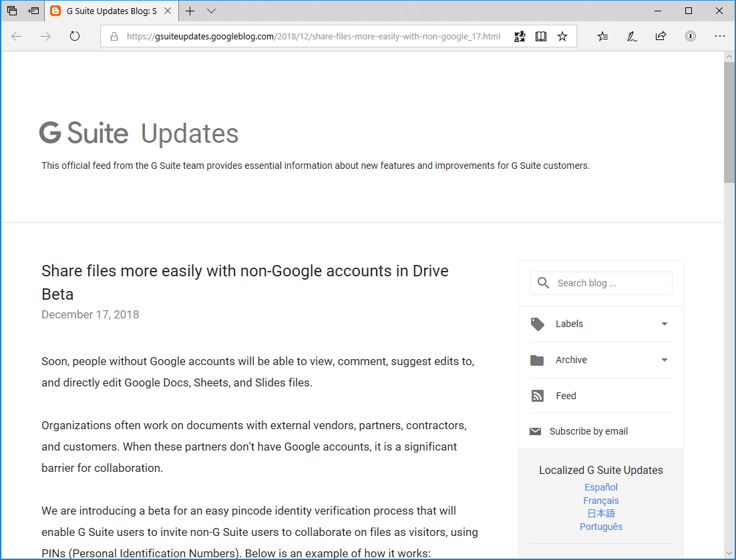This screenshot has height=560, width=736.
Task: Click the Labels tag icon in the sidebar
Action: click(x=538, y=324)
